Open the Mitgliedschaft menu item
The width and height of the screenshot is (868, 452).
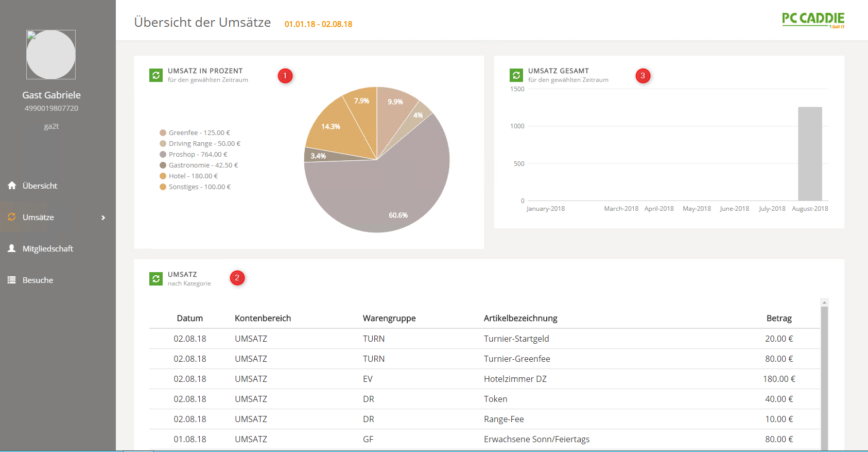tap(47, 248)
